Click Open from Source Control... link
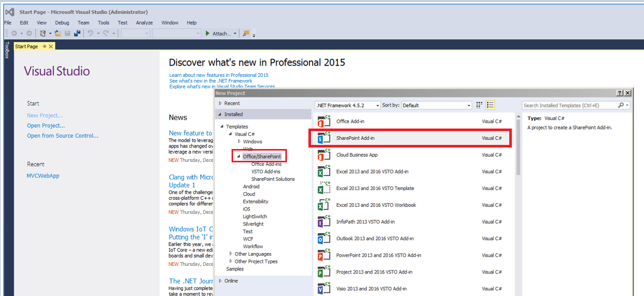Viewport: 644px width, 296px height. tap(63, 136)
